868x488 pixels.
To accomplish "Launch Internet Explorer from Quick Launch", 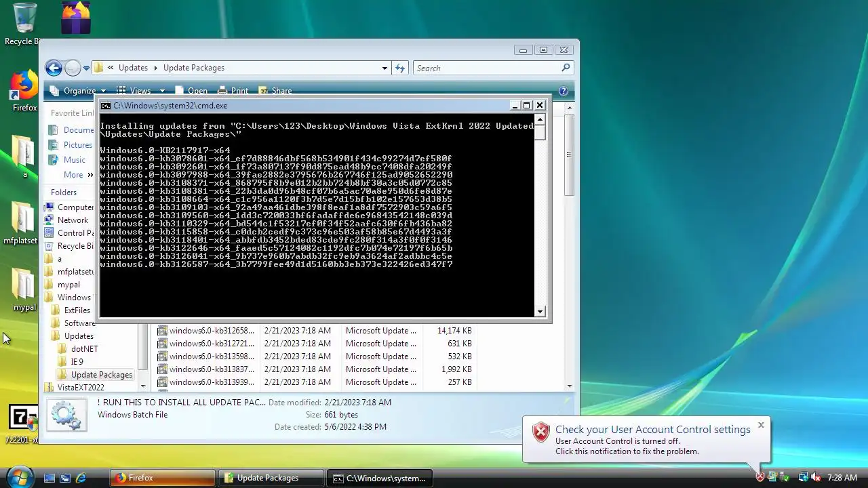I will tap(81, 478).
